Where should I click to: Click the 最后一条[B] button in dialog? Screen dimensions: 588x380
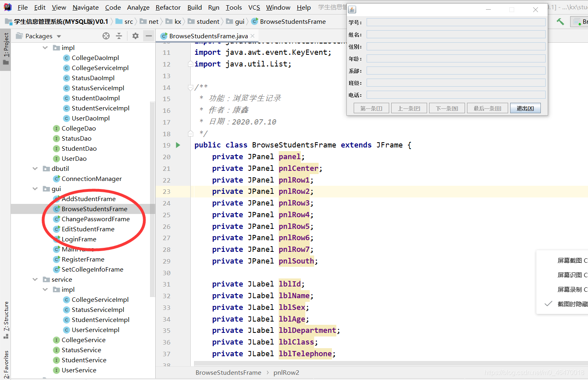click(487, 108)
